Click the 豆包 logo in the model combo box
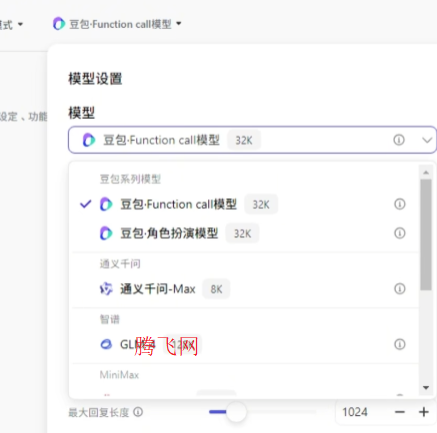The height and width of the screenshot is (433, 437). tap(89, 140)
